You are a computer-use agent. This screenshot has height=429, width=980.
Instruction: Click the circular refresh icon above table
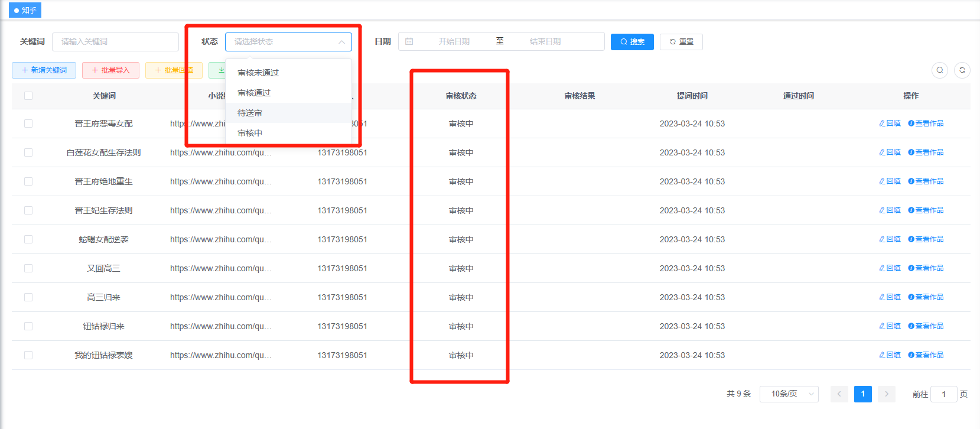(962, 70)
